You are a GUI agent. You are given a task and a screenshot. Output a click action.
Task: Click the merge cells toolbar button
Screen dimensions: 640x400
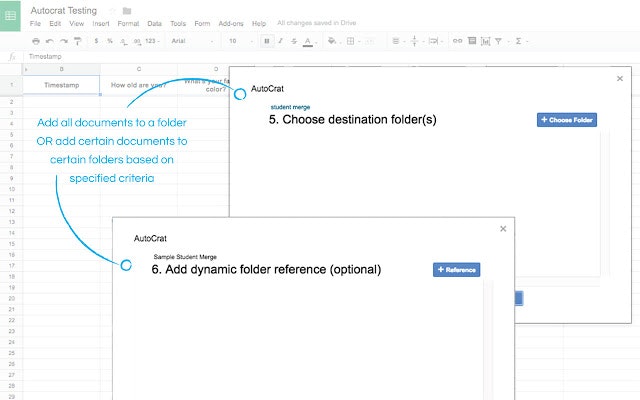click(x=369, y=41)
